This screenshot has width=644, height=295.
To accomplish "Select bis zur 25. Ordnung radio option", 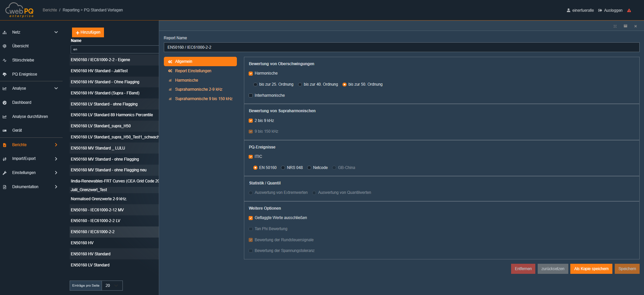I will click(x=255, y=85).
